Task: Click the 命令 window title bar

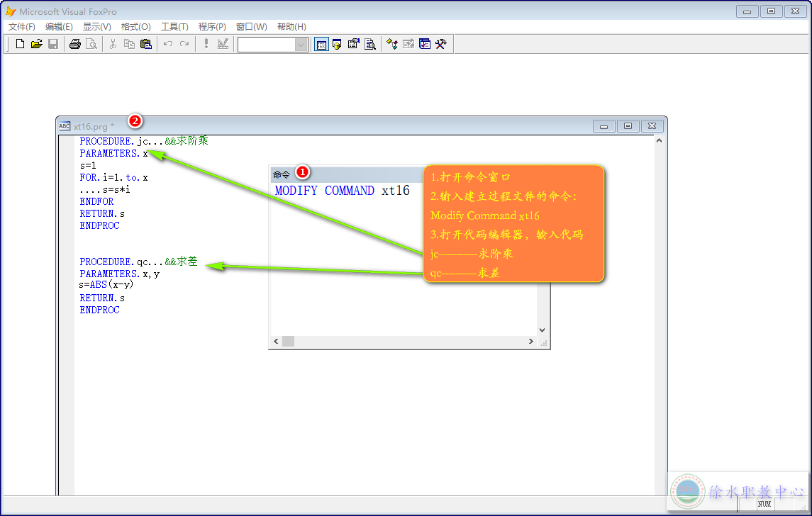Action: pos(347,174)
